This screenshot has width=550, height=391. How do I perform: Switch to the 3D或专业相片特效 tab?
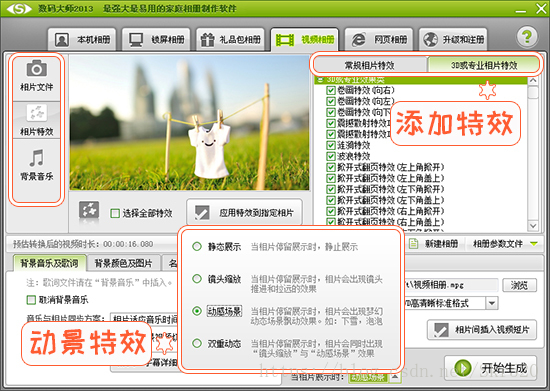click(x=484, y=65)
